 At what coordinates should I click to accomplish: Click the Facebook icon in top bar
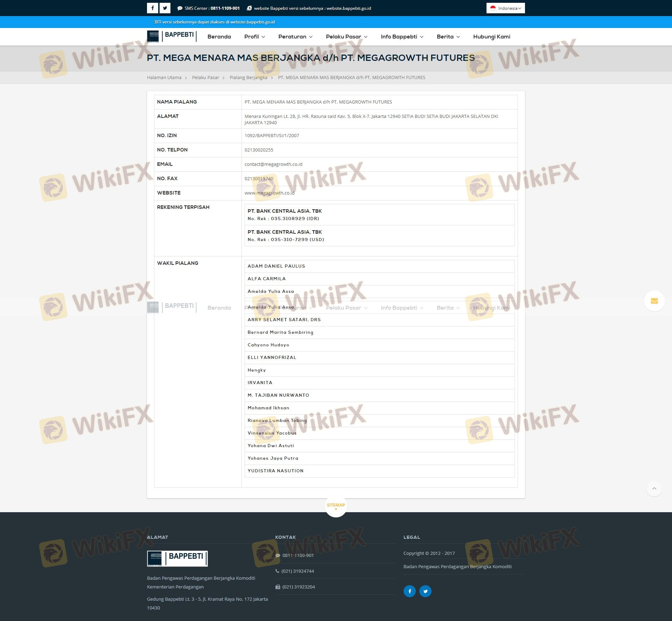(153, 8)
